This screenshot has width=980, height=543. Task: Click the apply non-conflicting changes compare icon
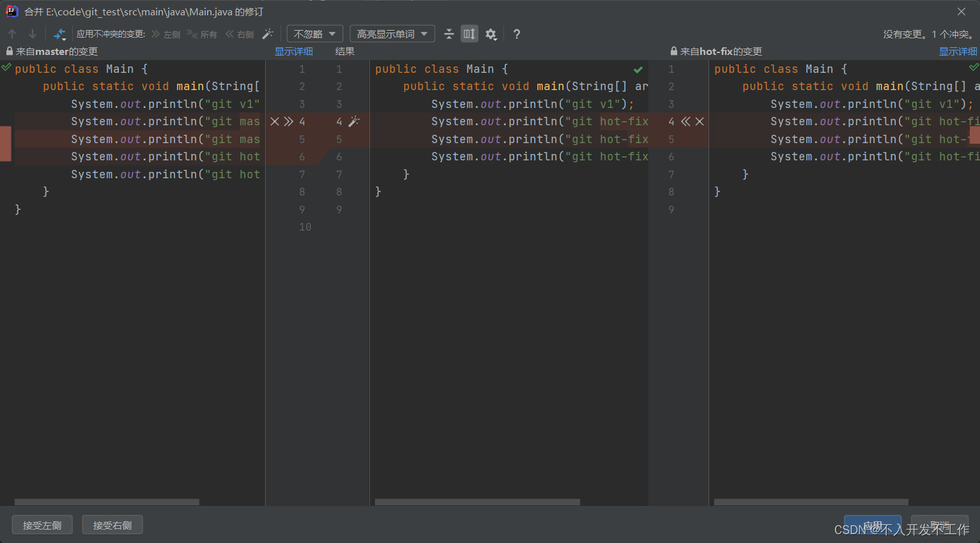pos(59,34)
